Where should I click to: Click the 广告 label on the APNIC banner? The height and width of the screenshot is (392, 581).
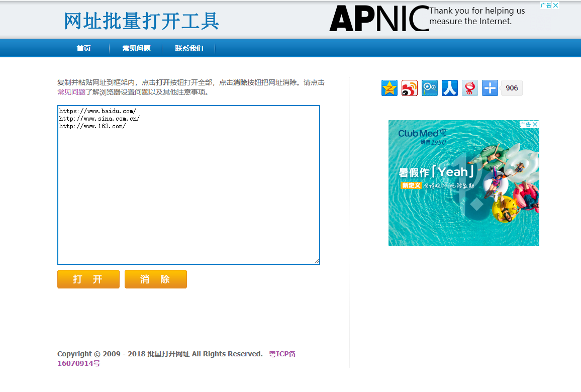pyautogui.click(x=546, y=5)
